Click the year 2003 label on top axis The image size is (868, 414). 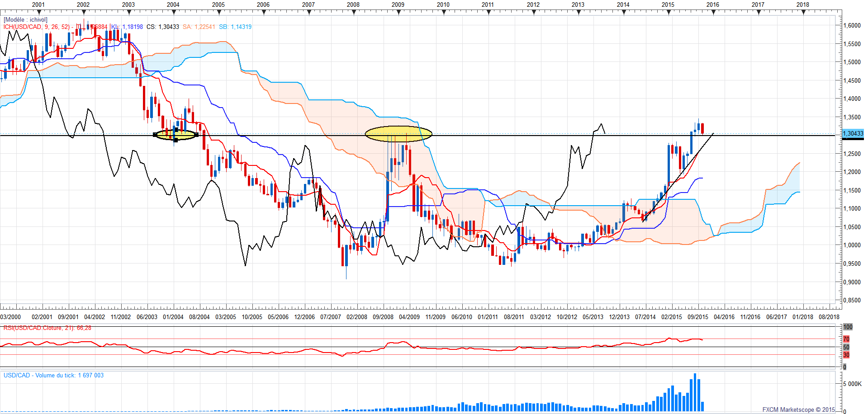pos(128,5)
